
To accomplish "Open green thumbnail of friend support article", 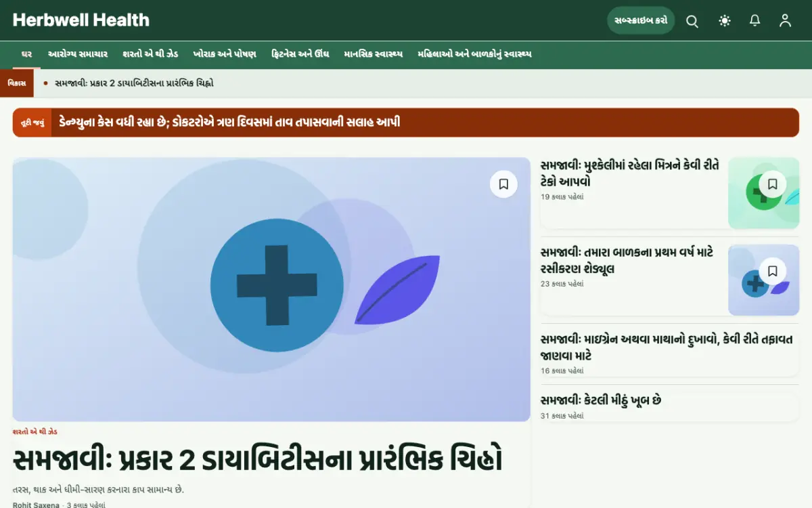I will tap(763, 193).
